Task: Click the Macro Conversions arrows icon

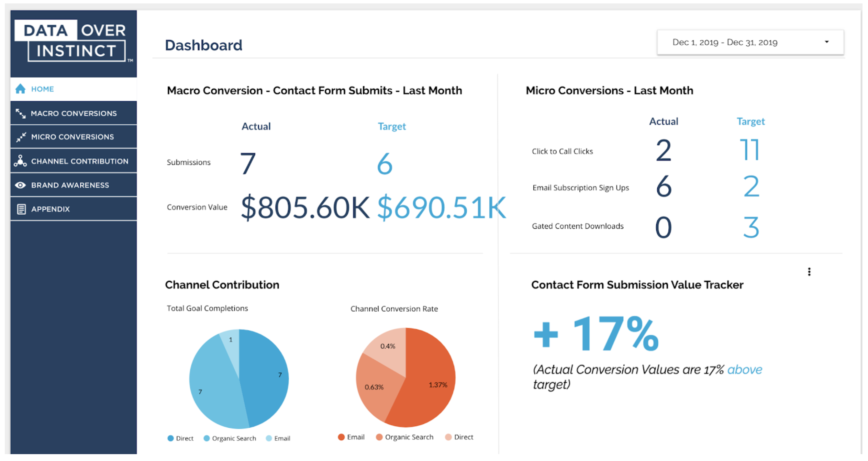Action: 21,113
